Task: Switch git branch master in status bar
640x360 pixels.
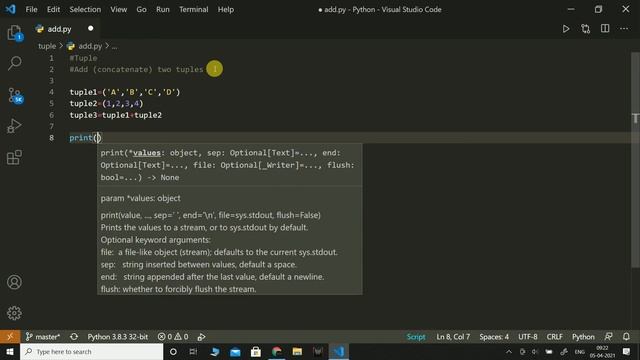Action: [43, 337]
